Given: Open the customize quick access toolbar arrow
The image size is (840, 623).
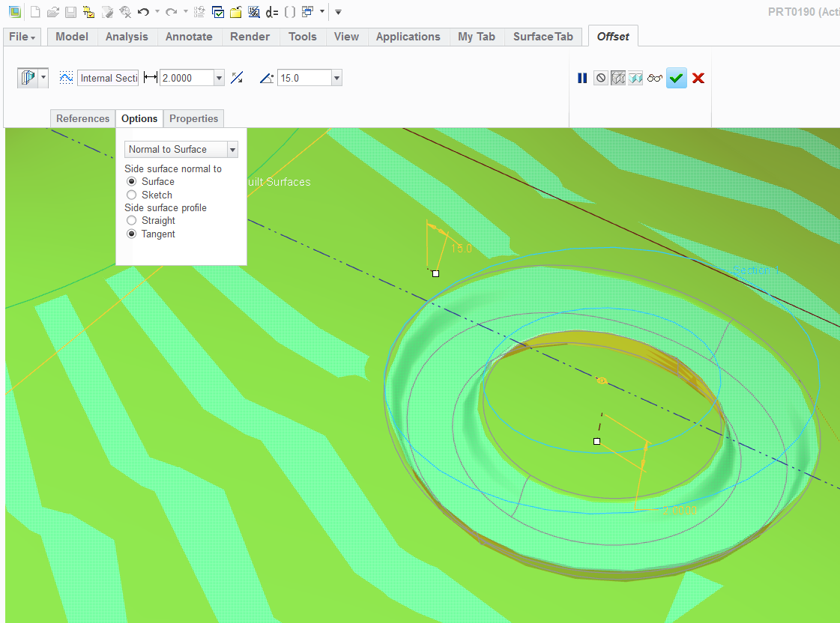Looking at the screenshot, I should click(x=338, y=12).
